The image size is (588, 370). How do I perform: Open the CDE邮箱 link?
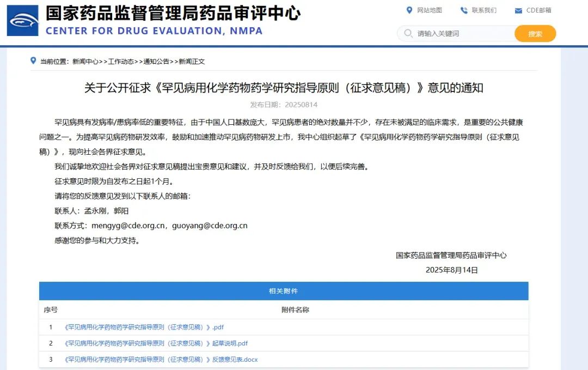[539, 10]
